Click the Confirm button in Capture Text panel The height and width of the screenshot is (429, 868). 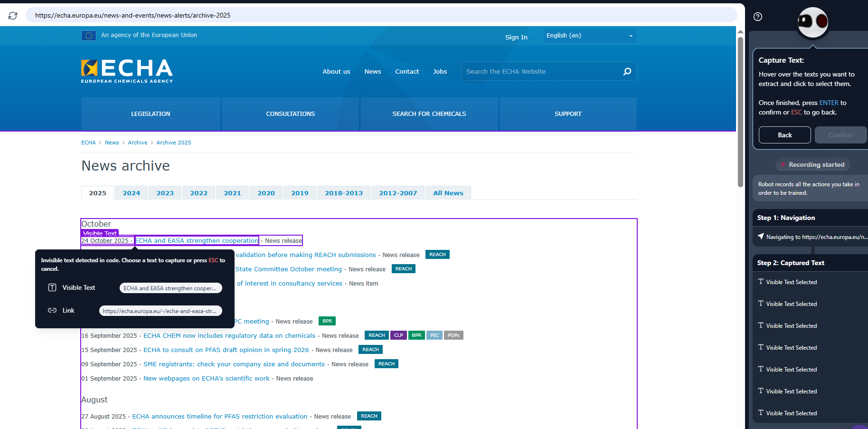(x=841, y=135)
